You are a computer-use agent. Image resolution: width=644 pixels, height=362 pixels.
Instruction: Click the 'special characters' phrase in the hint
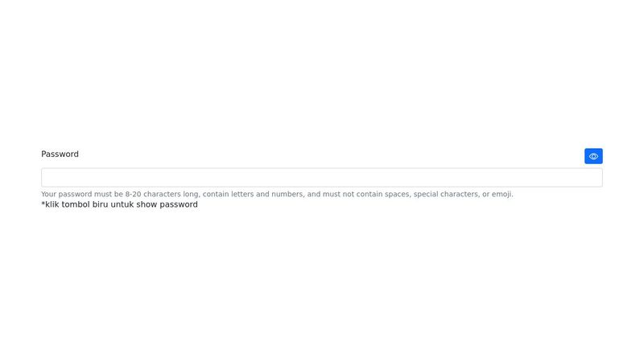tap(446, 194)
